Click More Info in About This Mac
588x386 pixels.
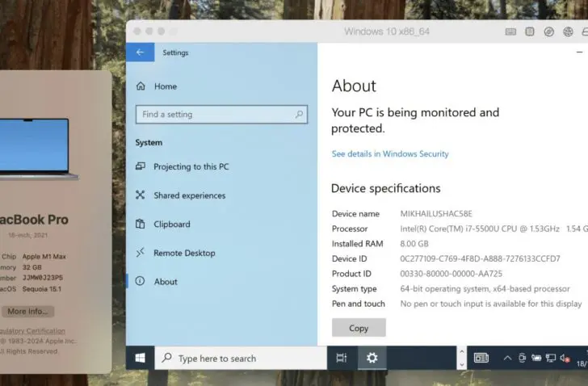click(27, 312)
